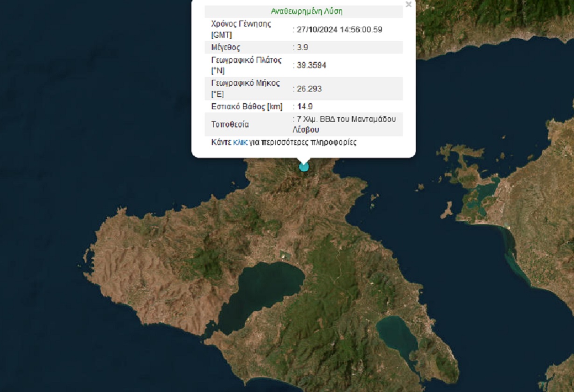The height and width of the screenshot is (392, 574).
Task: Click the 'Εστιακό Βάθος [km]' label
Action: [x=247, y=106]
